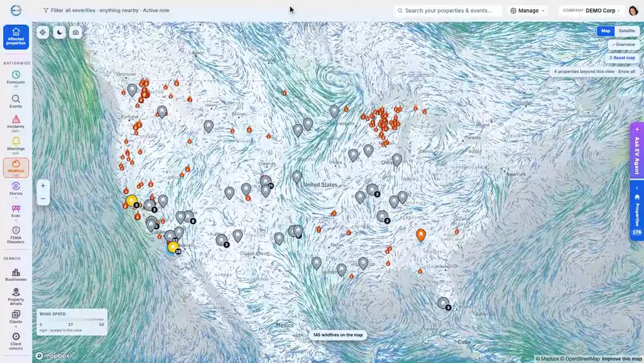
Task: Focus the Search your properties & events field
Action: point(448,10)
